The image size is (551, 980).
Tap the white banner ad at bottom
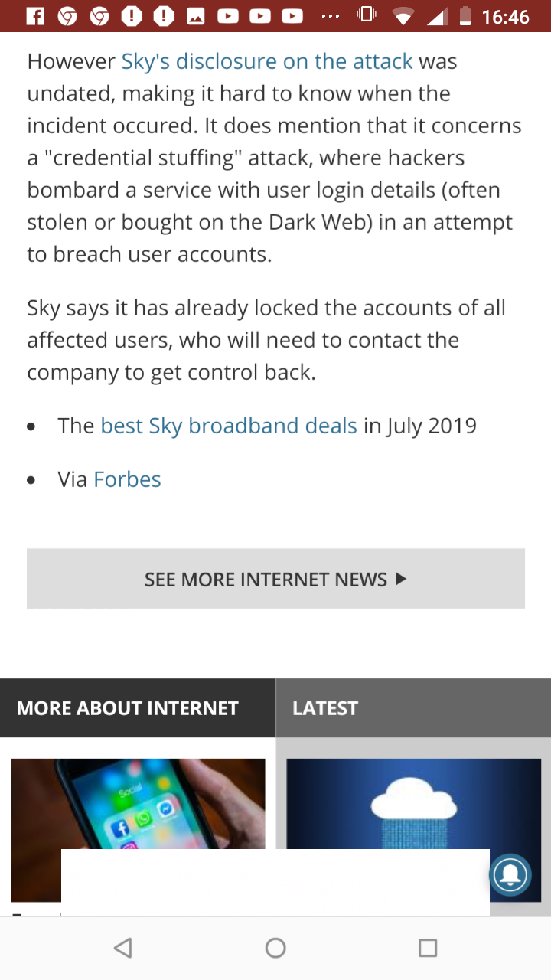pyautogui.click(x=275, y=882)
